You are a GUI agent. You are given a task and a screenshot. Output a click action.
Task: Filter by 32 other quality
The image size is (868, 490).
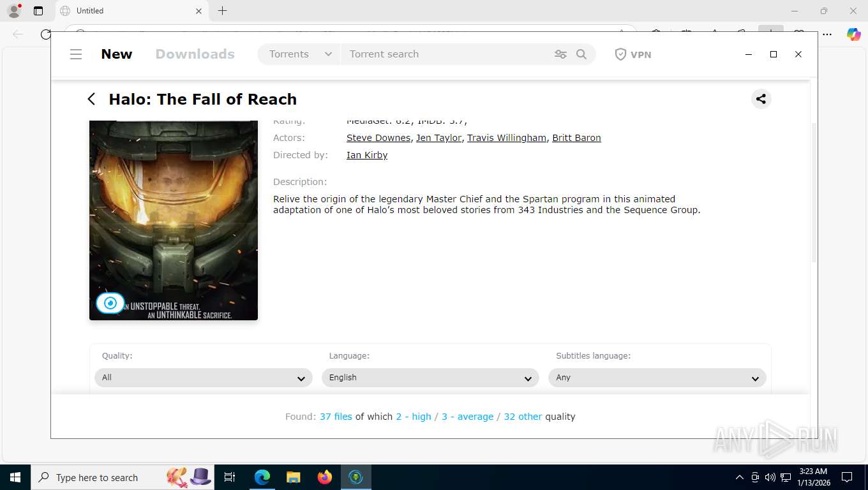click(x=523, y=417)
